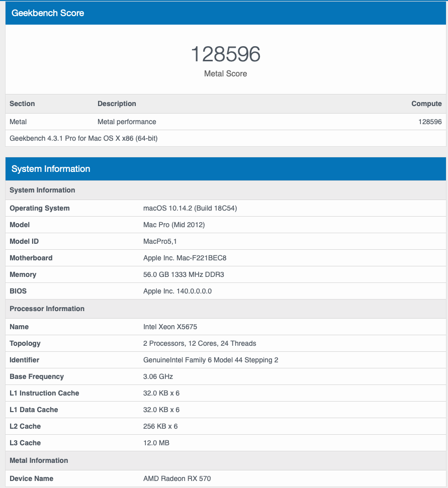Select the '256 KB x 6' value
Viewport: 448px width, 488px height.
click(160, 426)
